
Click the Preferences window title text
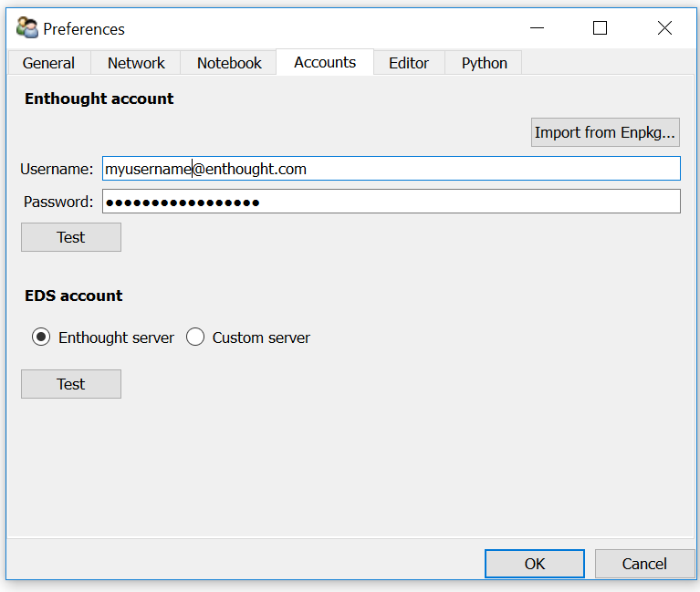pos(84,29)
